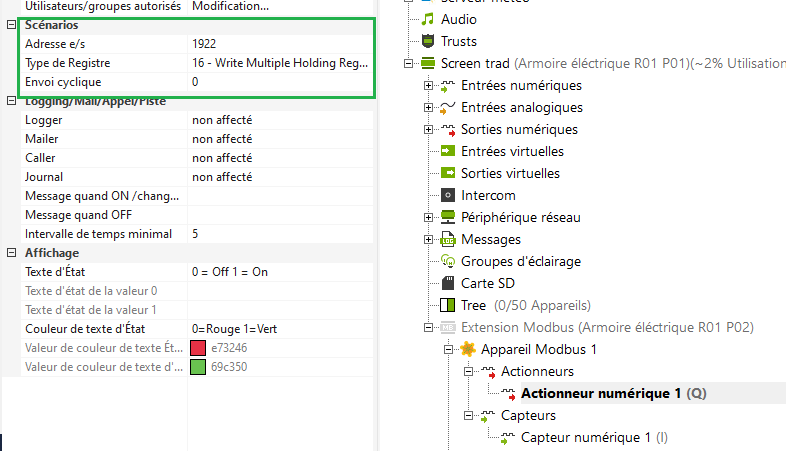The width and height of the screenshot is (786, 451).
Task: Click the red e73246 color swatch
Action: pos(198,348)
